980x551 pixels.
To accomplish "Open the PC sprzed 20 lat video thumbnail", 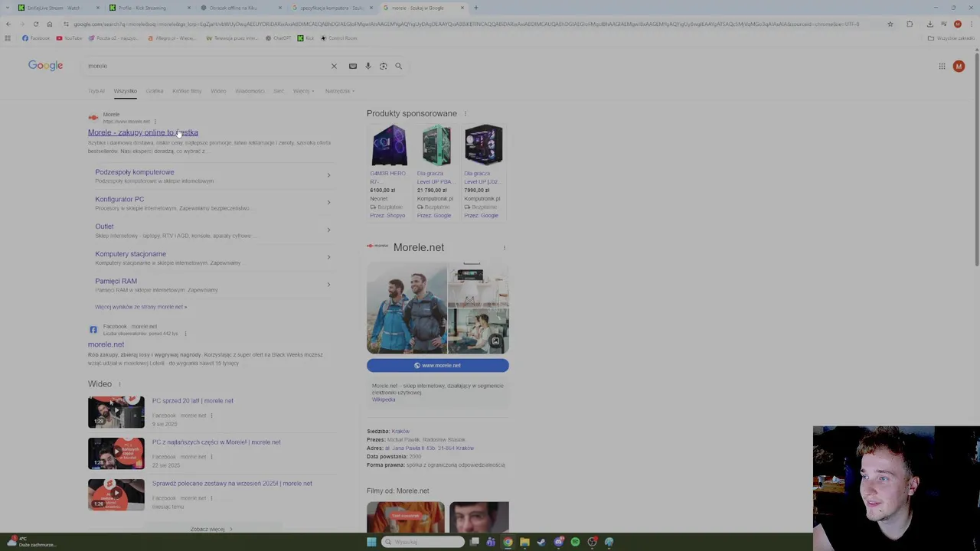I will (116, 412).
